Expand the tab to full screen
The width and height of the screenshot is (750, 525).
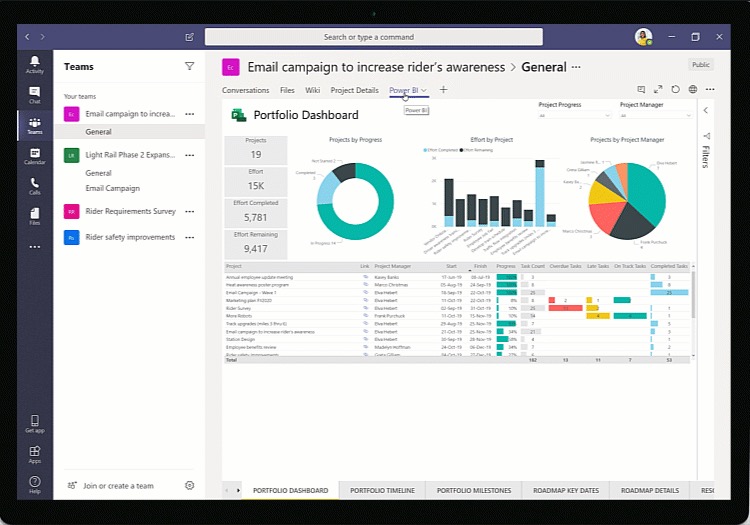click(x=658, y=89)
